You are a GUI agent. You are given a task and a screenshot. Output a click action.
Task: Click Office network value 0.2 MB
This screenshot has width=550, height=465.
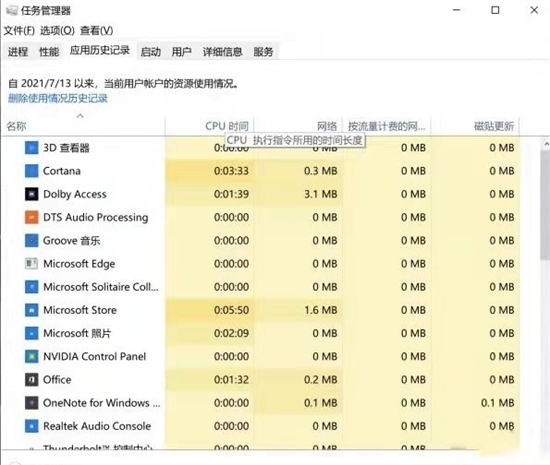coord(321,379)
